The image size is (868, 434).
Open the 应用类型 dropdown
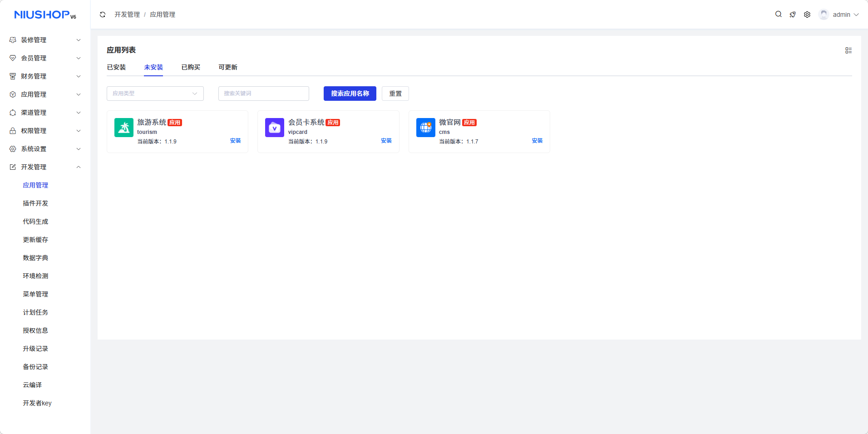point(155,94)
